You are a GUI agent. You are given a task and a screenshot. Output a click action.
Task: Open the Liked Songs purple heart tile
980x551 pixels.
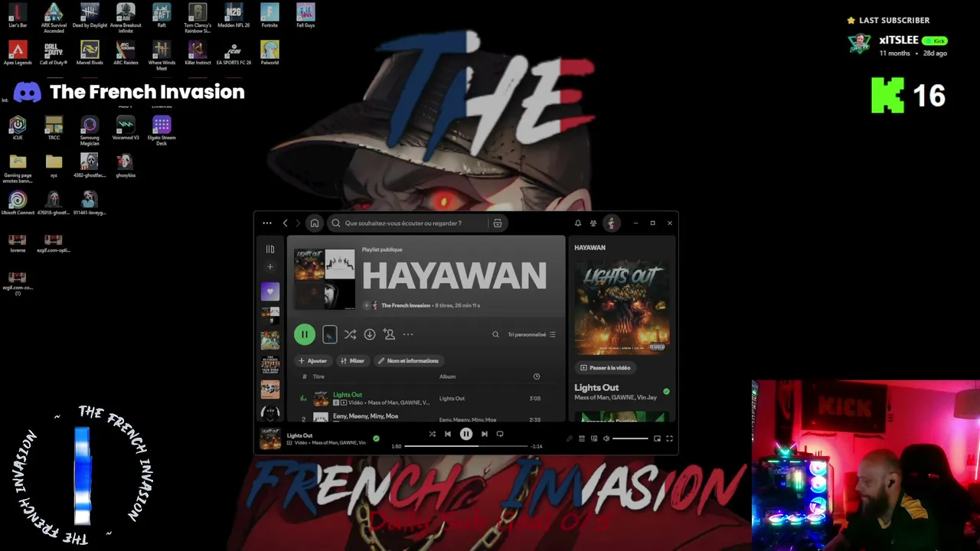coord(270,291)
